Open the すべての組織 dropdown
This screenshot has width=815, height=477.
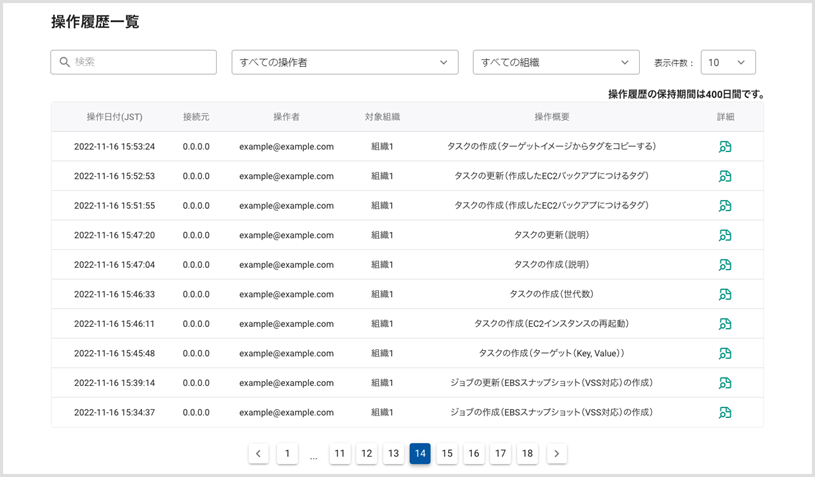click(555, 62)
